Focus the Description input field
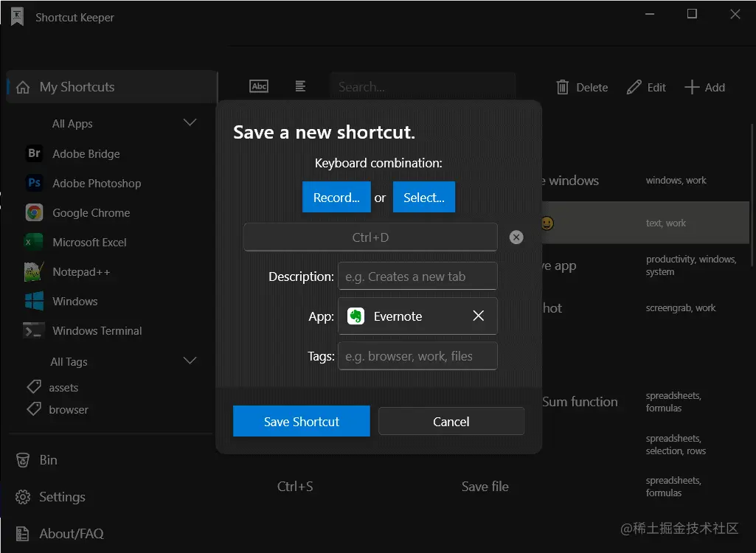This screenshot has height=553, width=756. pyautogui.click(x=417, y=276)
